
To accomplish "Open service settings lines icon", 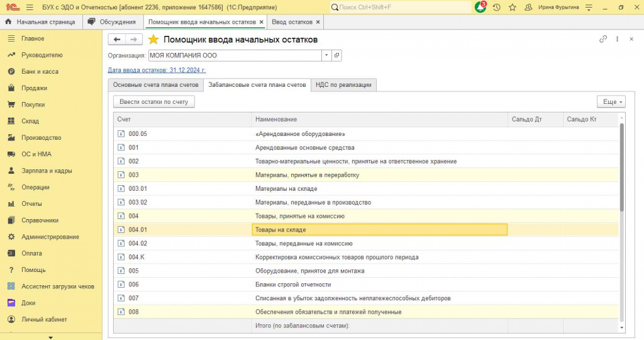I will click(589, 8).
